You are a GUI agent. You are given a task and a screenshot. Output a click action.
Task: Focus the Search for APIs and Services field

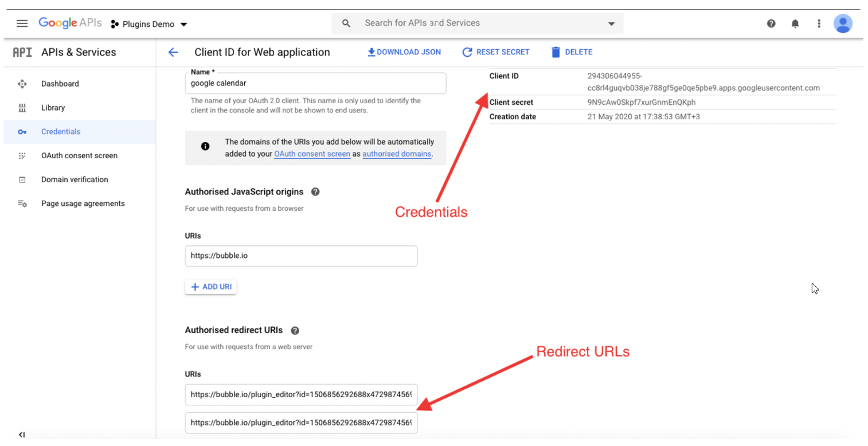pyautogui.click(x=477, y=24)
